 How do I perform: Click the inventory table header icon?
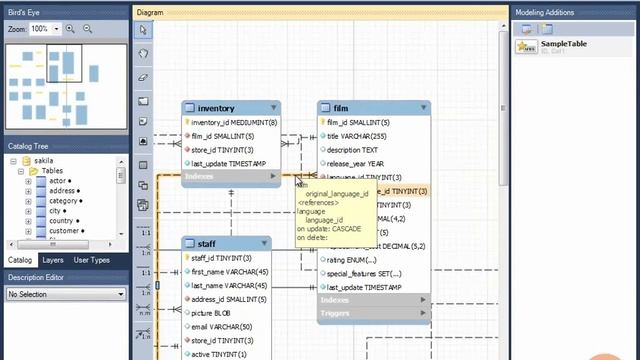[190, 108]
